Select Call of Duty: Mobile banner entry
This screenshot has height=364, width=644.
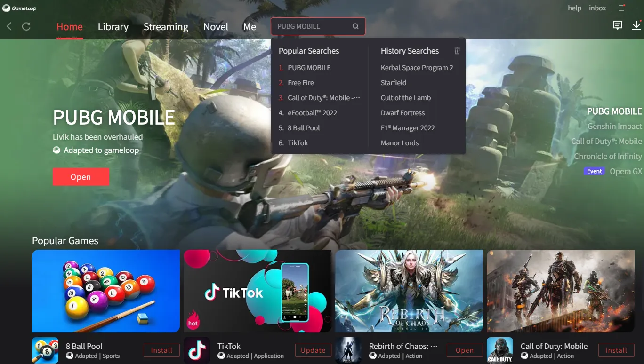[606, 142]
